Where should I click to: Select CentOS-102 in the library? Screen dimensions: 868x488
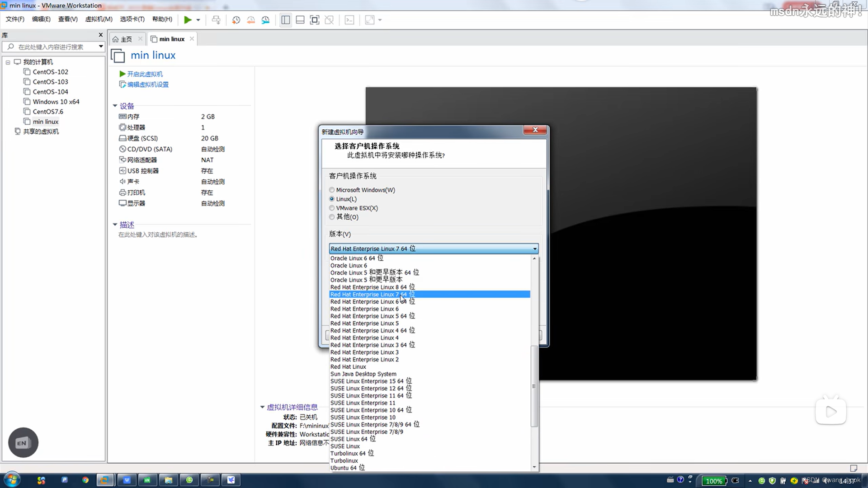[50, 72]
